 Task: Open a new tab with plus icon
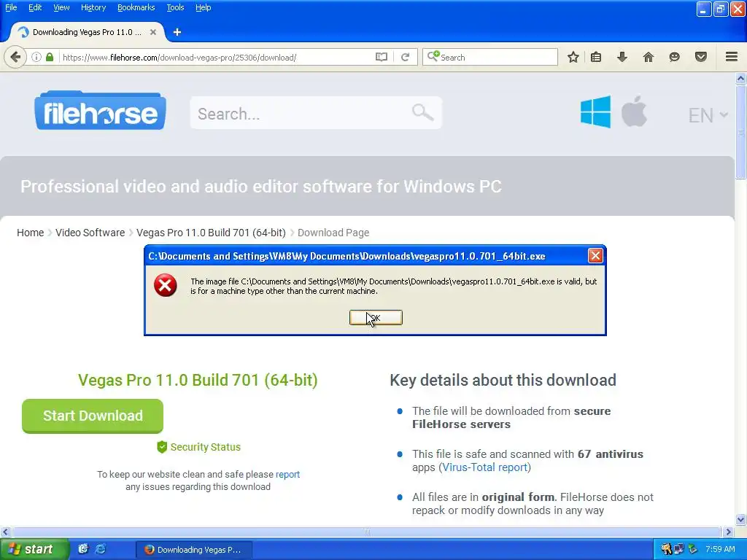[177, 32]
